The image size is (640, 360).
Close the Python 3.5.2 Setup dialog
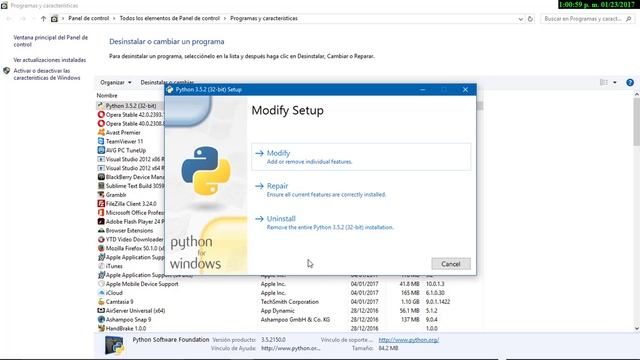(465, 89)
